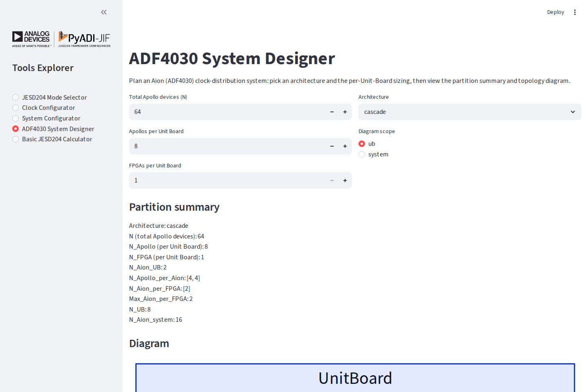This screenshot has width=588, height=392.
Task: Click the Deploy button
Action: pos(555,12)
